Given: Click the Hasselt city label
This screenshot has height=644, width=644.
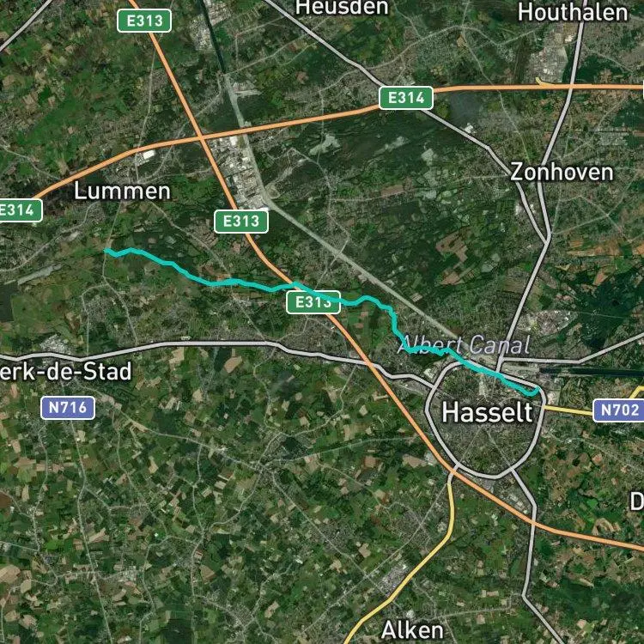Looking at the screenshot, I should (x=487, y=412).
